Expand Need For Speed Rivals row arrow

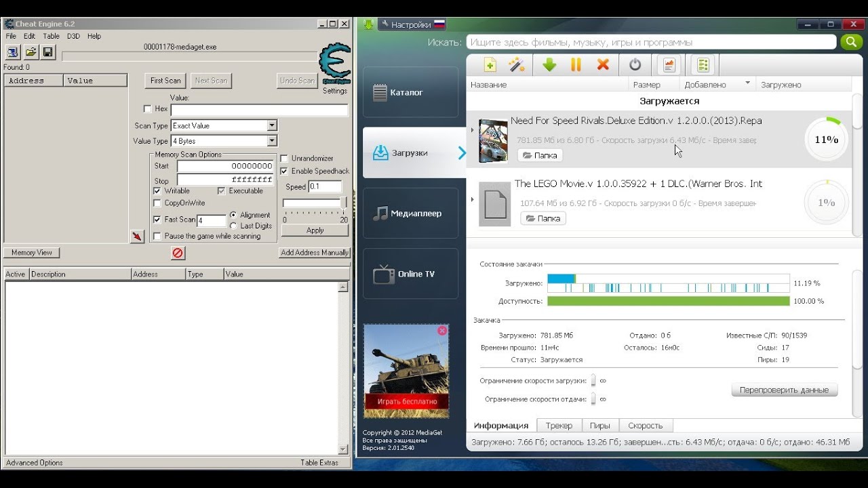pos(472,130)
